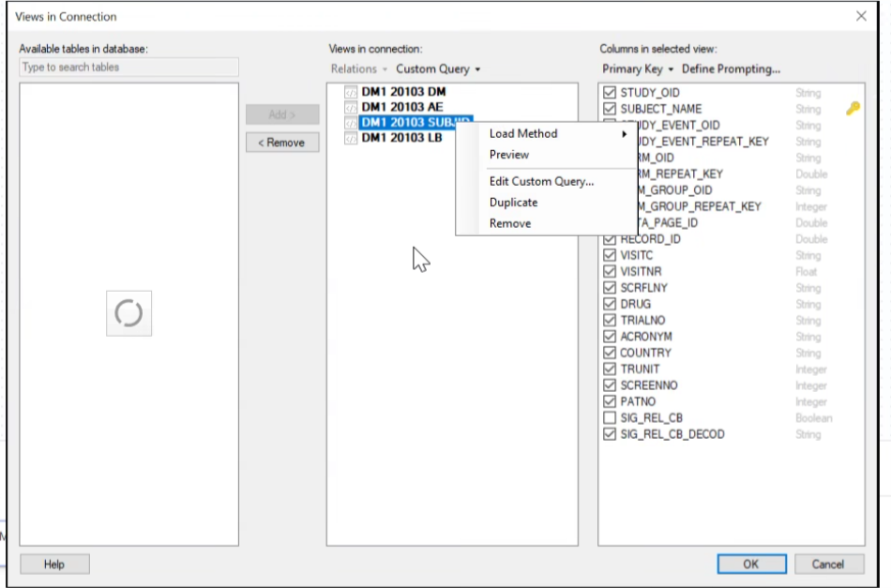The width and height of the screenshot is (891, 588).
Task: Click the query icon next to DM1 20103 LB
Action: [x=351, y=138]
